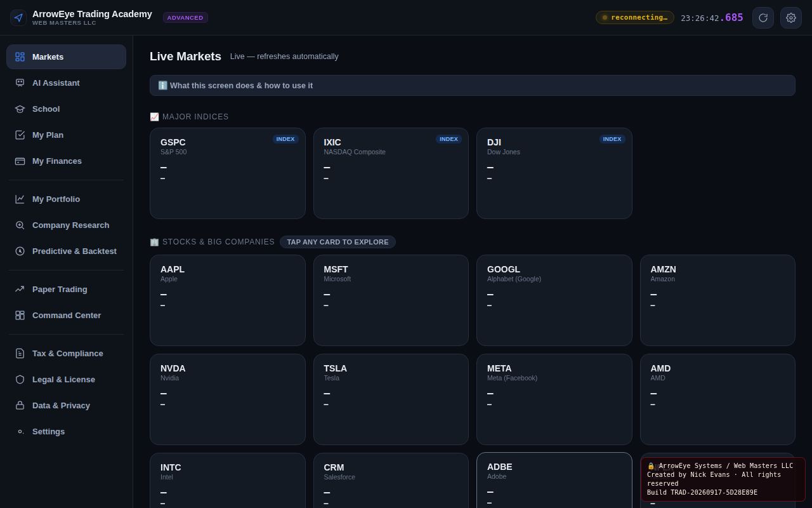Screen dimensions: 812x508
Task: Open the INTC Intel stock card
Action: coord(228,481)
